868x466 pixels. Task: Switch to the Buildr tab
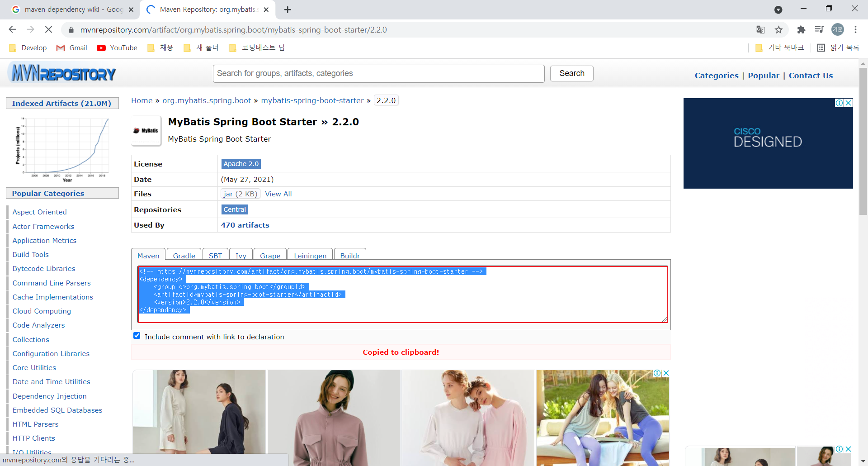pos(350,255)
